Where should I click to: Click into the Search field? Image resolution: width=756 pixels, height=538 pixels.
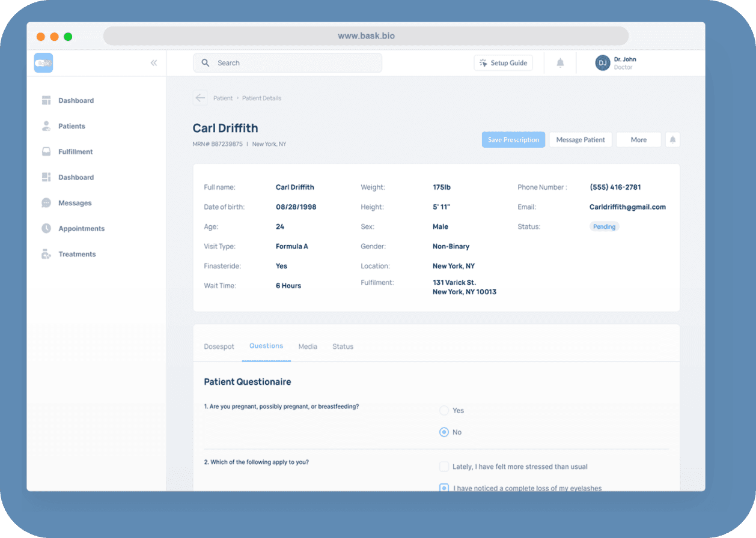[287, 63]
